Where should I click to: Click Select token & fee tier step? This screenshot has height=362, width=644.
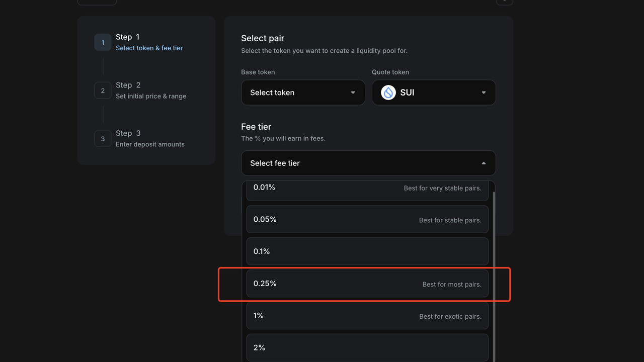coord(149,48)
